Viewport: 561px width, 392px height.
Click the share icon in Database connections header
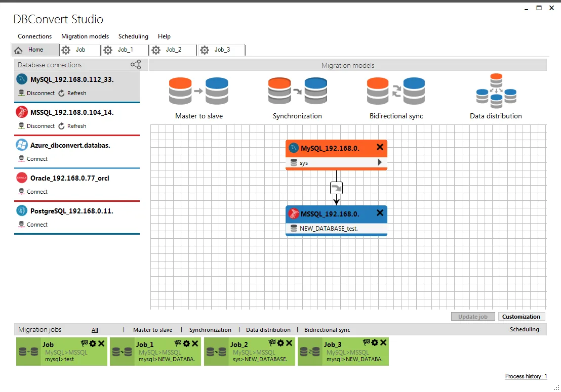(x=136, y=65)
